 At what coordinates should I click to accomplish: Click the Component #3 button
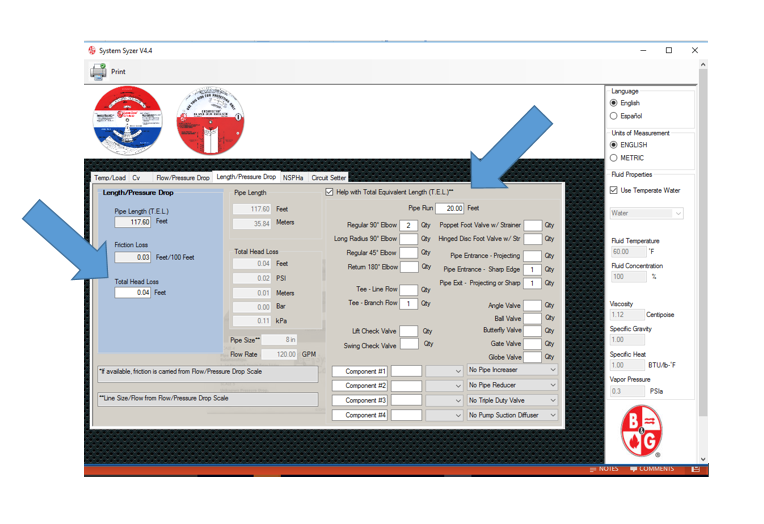coord(360,400)
